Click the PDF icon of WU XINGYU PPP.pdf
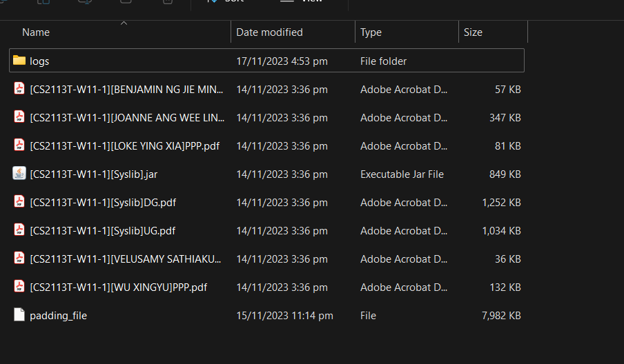The height and width of the screenshot is (364, 624). click(19, 285)
